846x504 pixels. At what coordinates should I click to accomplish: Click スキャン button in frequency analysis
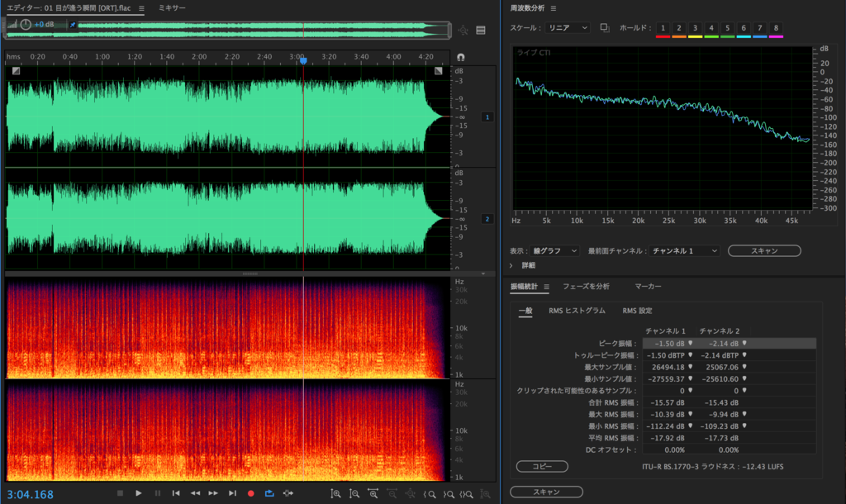[764, 251]
